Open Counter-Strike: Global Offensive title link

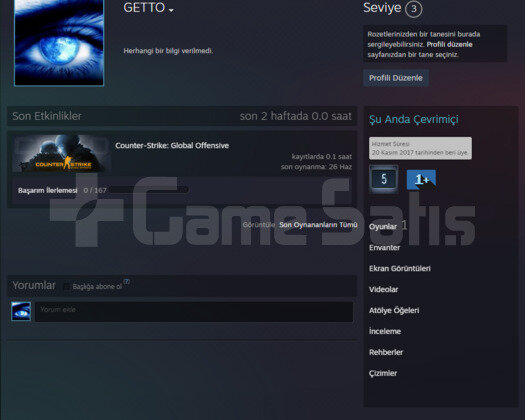[172, 145]
